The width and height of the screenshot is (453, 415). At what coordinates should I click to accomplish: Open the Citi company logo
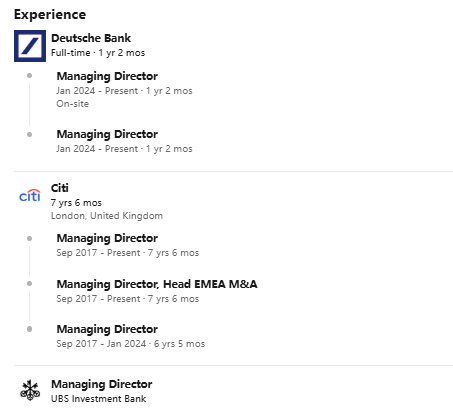[x=30, y=196]
